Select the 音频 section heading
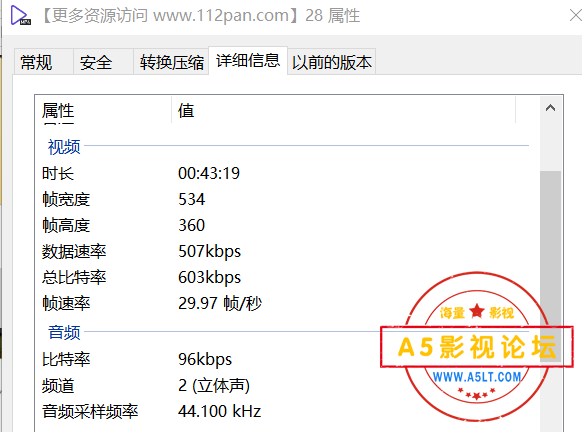Viewport: 582px width, 432px height. click(x=64, y=332)
